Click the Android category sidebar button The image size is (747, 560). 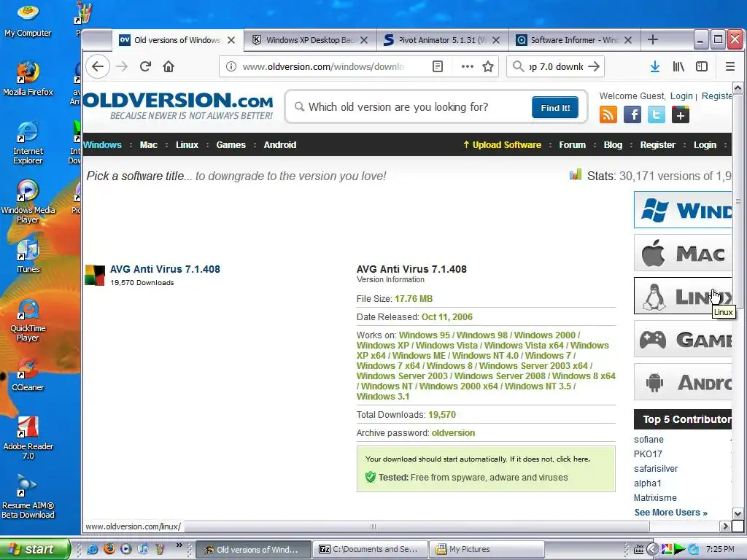[x=683, y=382]
